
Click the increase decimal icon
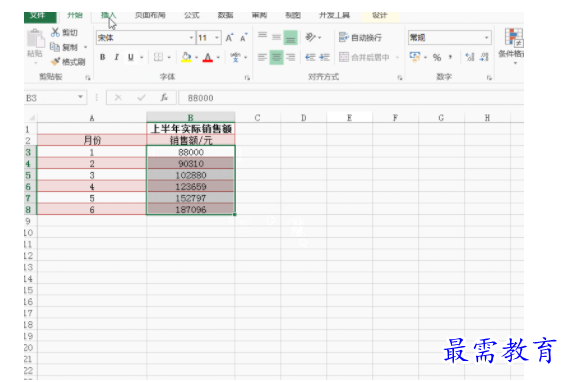(x=470, y=57)
